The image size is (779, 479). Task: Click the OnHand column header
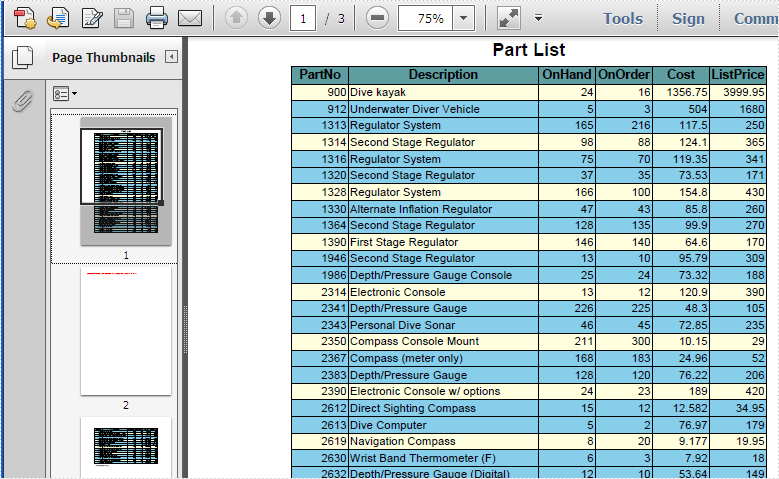(x=567, y=75)
